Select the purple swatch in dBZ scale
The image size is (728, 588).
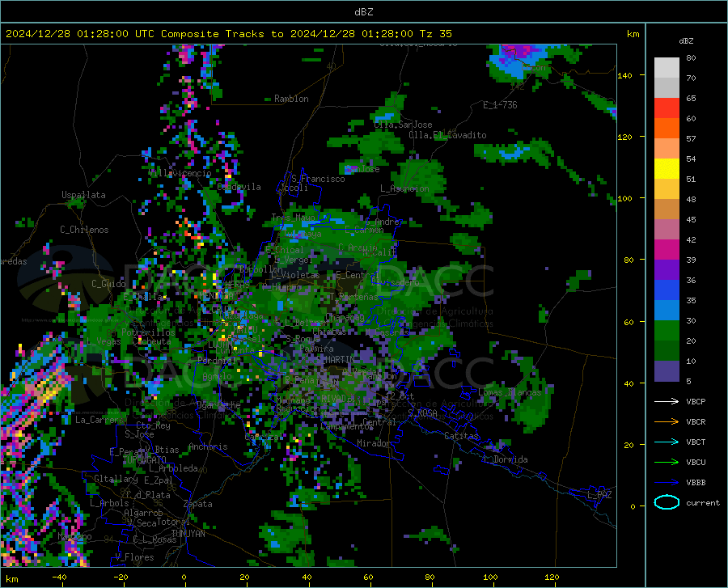(667, 270)
